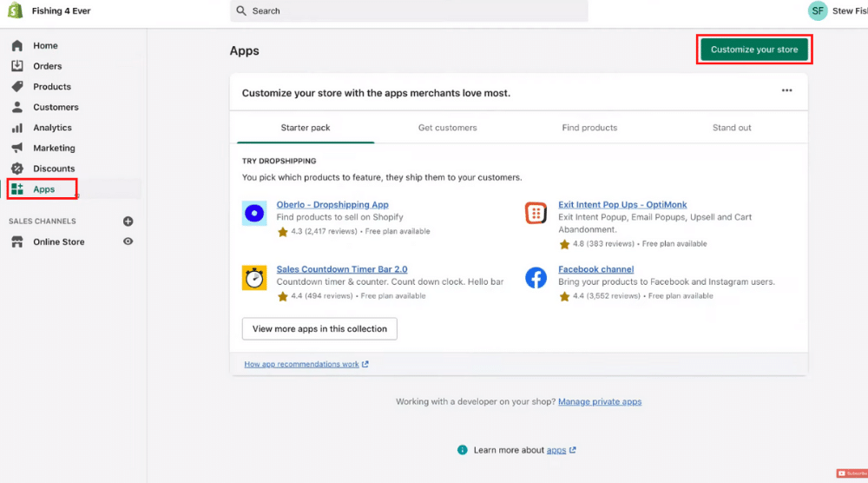Open the Orders section

tap(47, 66)
